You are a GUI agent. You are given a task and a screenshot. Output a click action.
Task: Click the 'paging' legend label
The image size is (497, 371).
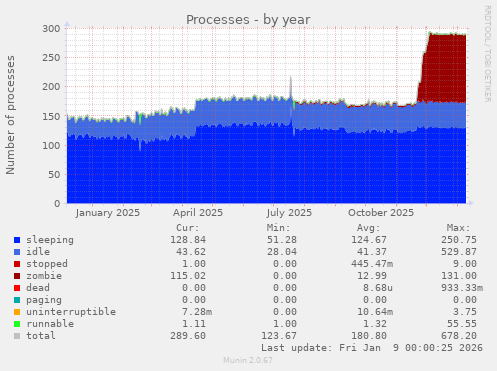click(44, 300)
